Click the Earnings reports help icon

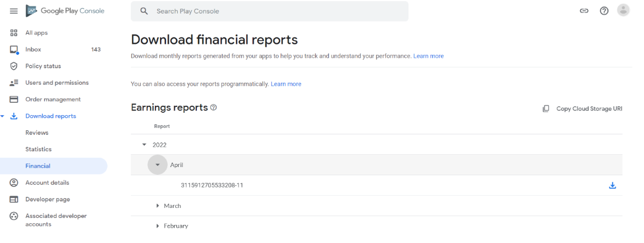[x=213, y=107]
